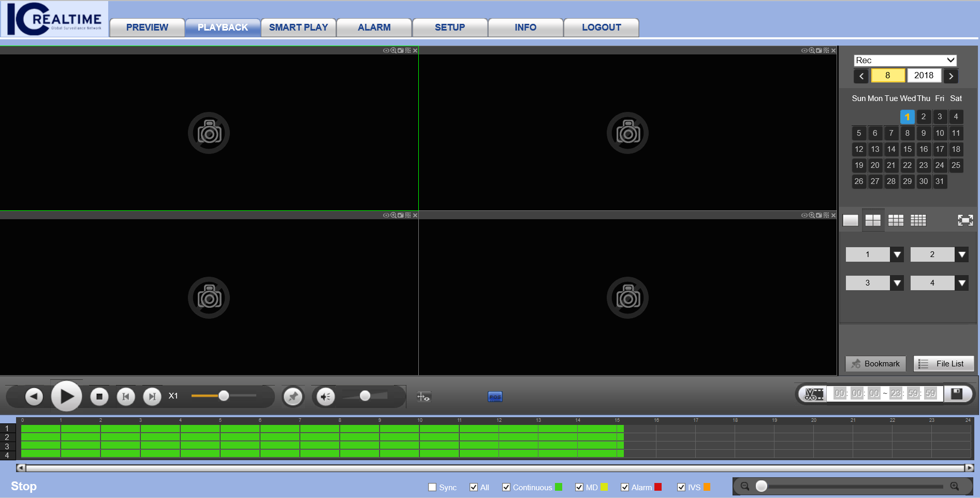The image size is (980, 498).
Task: Step to next frame
Action: (152, 397)
